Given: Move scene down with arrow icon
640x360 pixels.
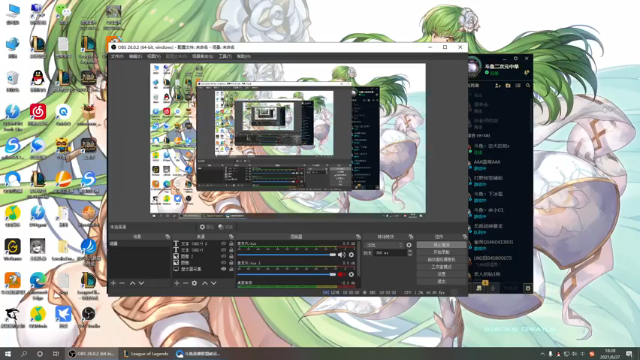Looking at the screenshot, I should (x=141, y=283).
